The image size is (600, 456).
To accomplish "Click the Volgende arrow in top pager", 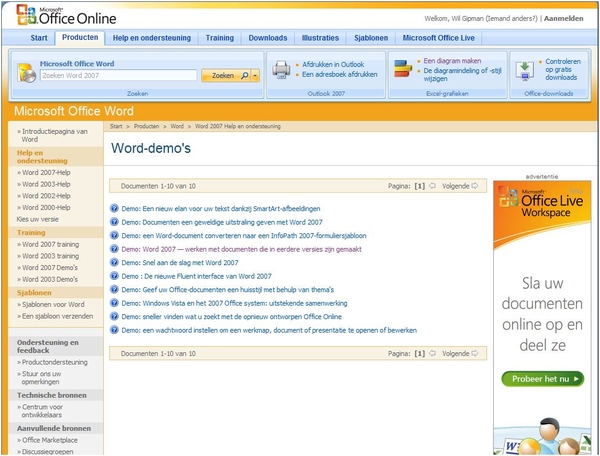I will tap(475, 186).
